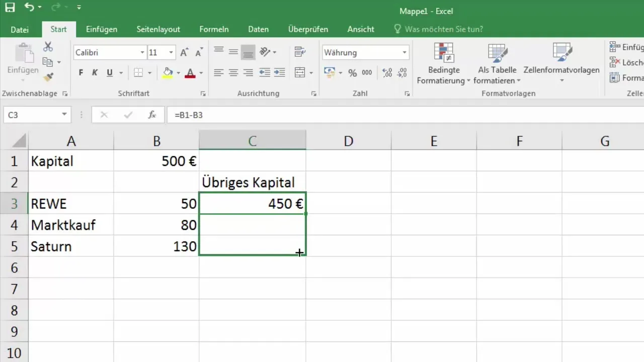Add a decimal place

pos(387,73)
